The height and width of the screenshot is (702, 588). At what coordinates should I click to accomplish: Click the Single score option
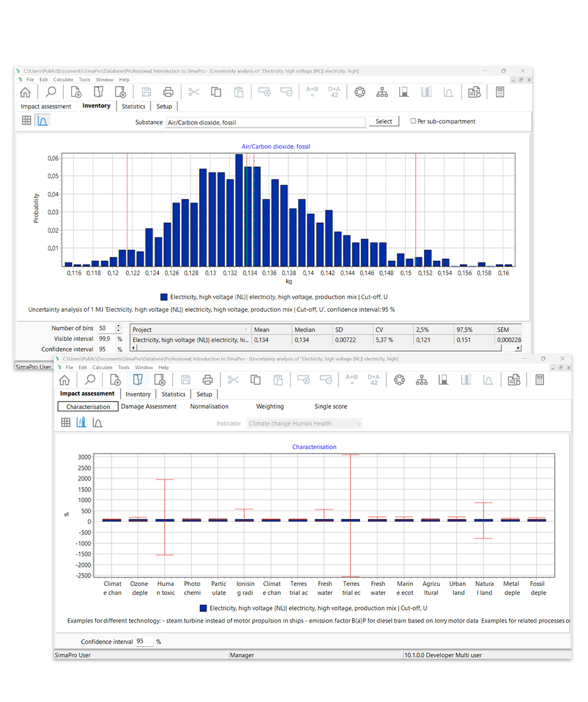pyautogui.click(x=330, y=407)
